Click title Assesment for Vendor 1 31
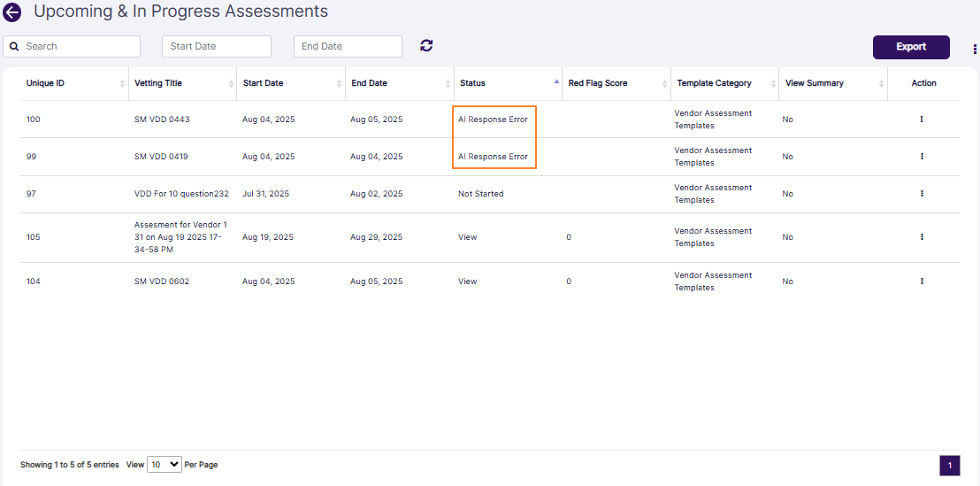 pyautogui.click(x=180, y=237)
